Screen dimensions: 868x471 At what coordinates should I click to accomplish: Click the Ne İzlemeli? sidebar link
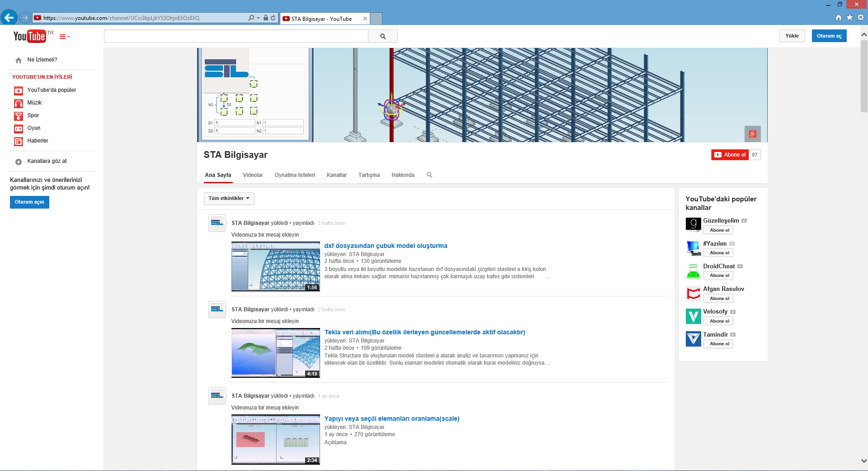coord(42,60)
